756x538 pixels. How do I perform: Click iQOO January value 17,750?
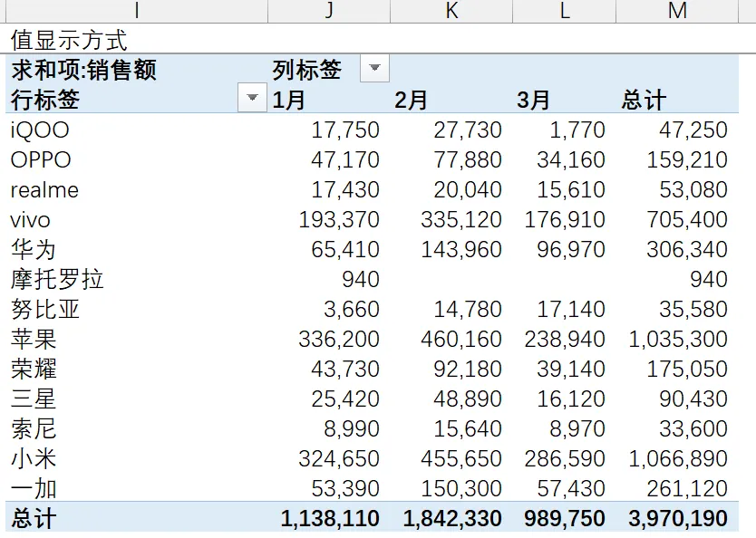tap(345, 130)
